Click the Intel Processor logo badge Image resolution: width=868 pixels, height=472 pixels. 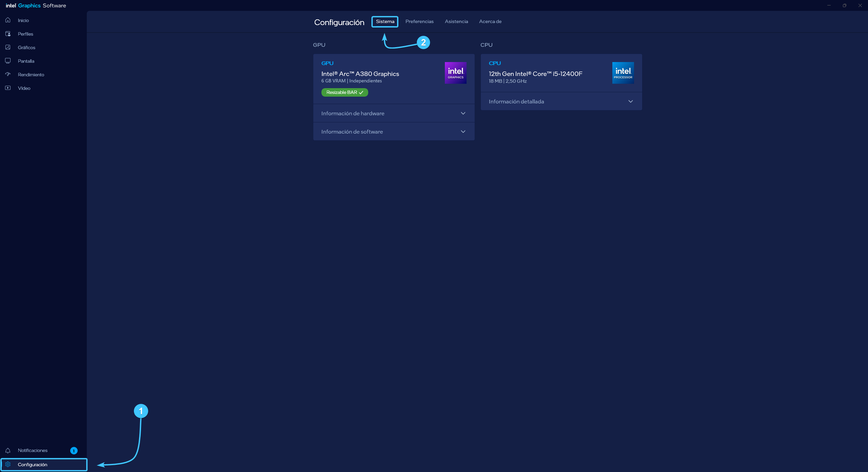pyautogui.click(x=623, y=73)
